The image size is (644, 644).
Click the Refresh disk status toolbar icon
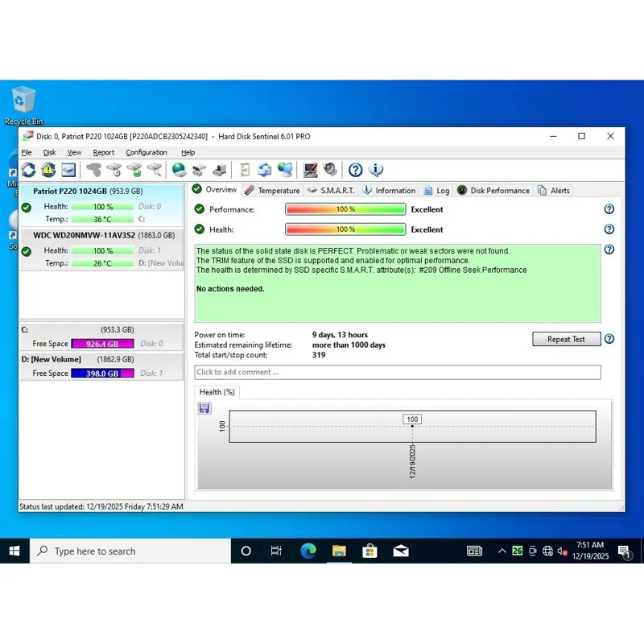(x=28, y=170)
